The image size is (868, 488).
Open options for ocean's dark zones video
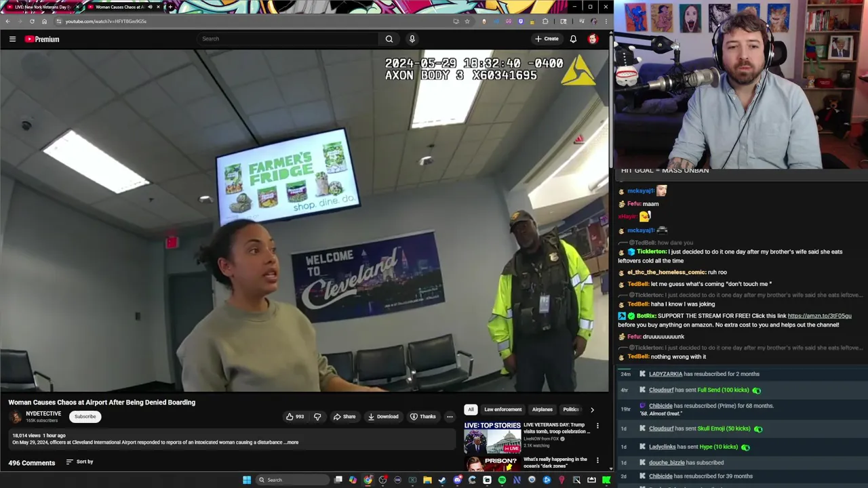(x=597, y=460)
